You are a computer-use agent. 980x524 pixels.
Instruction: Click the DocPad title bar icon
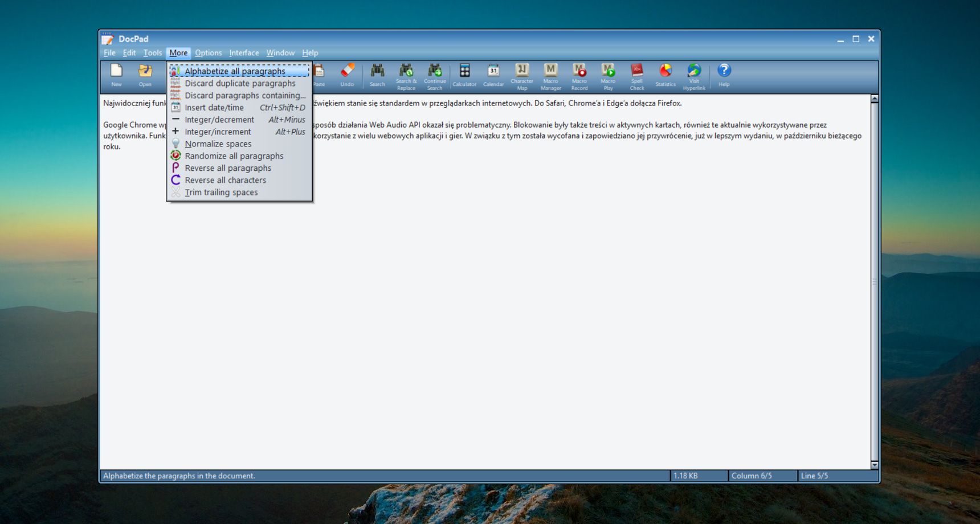(108, 39)
